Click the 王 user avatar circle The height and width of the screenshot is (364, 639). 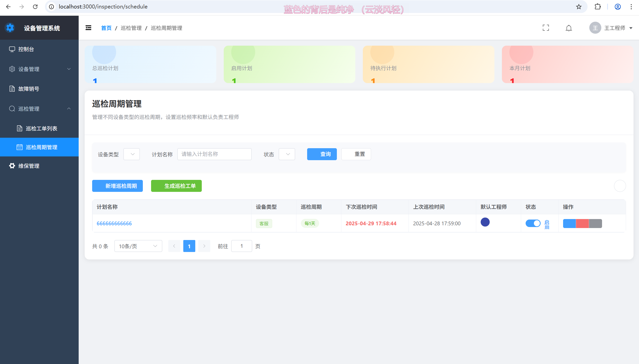pos(595,28)
